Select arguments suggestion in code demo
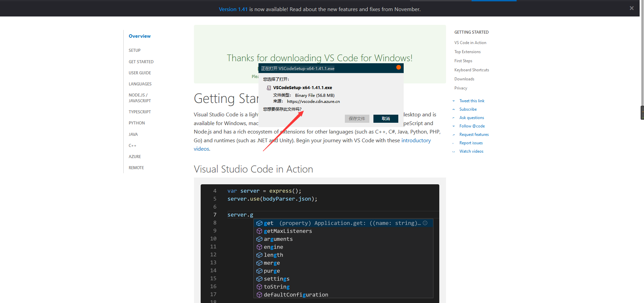 click(343, 239)
